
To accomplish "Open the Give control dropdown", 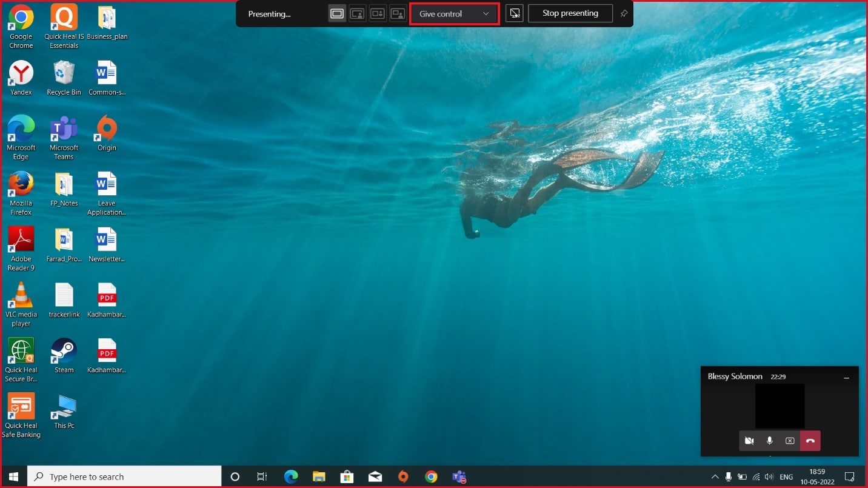I will click(x=454, y=13).
